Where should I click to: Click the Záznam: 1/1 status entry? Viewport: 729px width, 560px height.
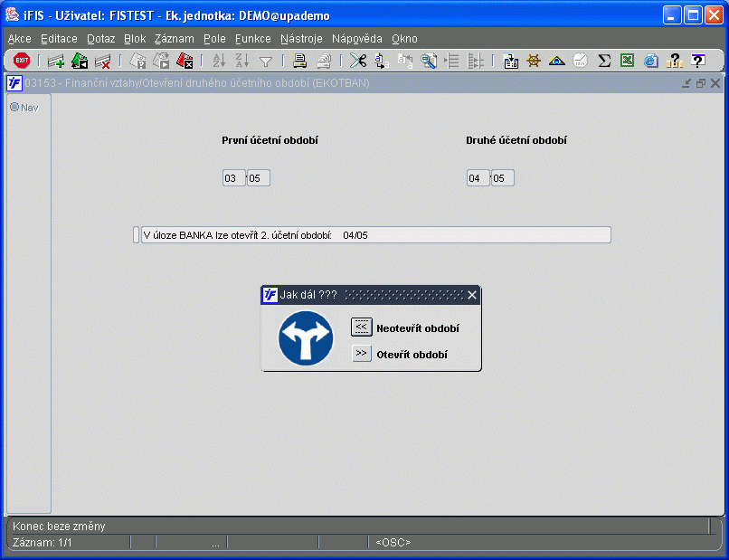(x=42, y=542)
